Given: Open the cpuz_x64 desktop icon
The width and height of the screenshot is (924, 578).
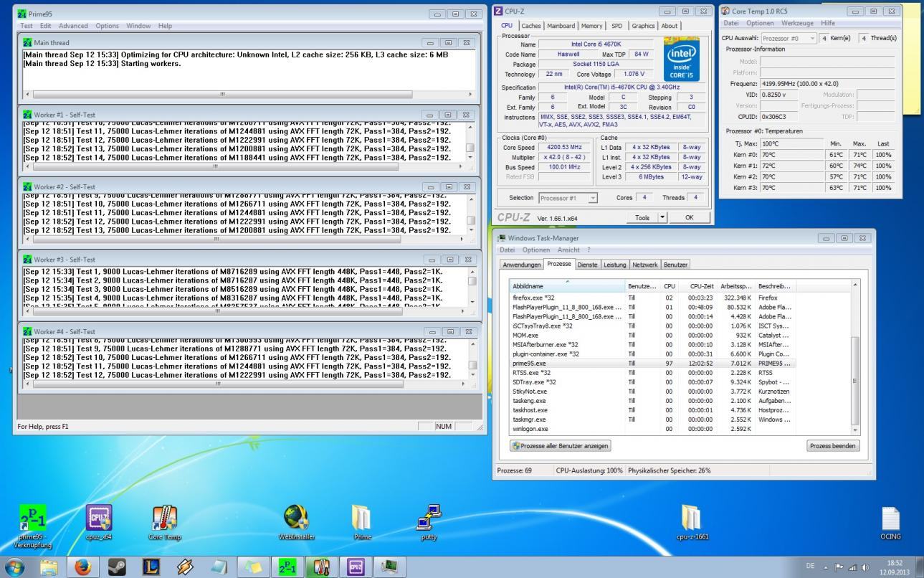Looking at the screenshot, I should coord(98,518).
